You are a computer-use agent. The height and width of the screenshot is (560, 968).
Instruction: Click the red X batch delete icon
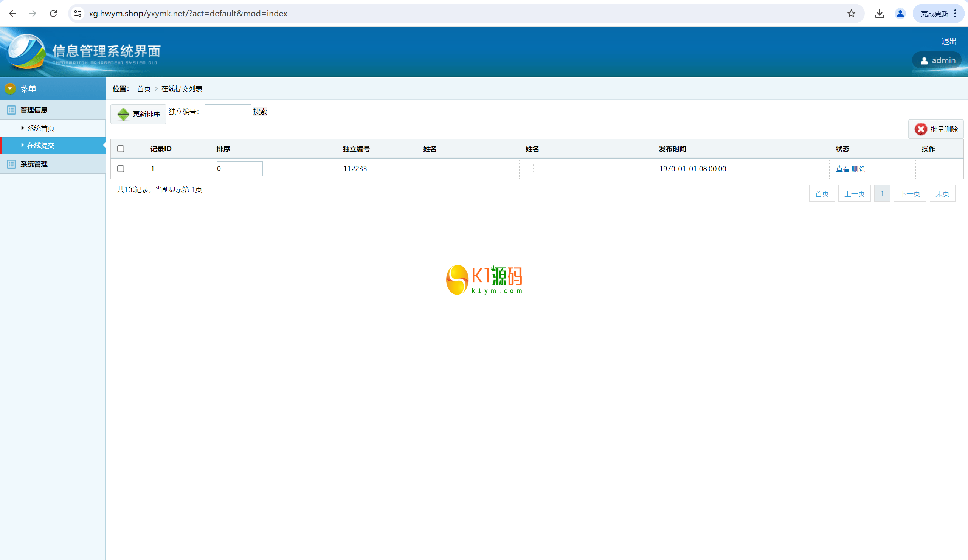point(921,129)
